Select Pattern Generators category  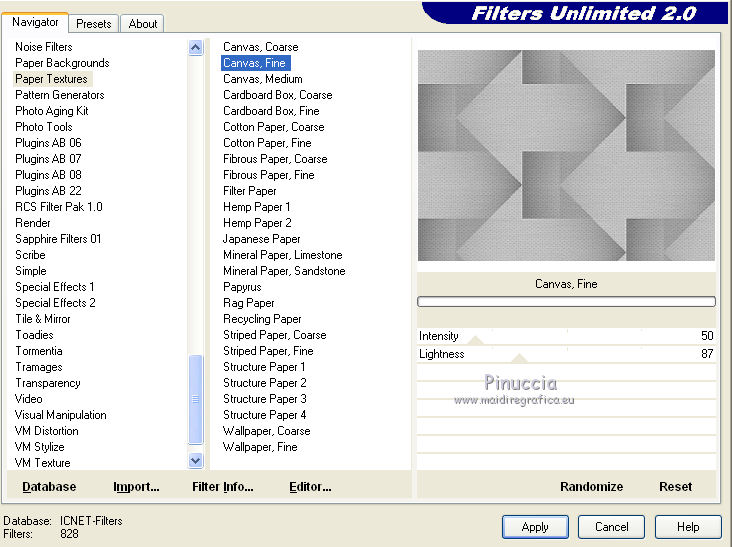[x=60, y=95]
